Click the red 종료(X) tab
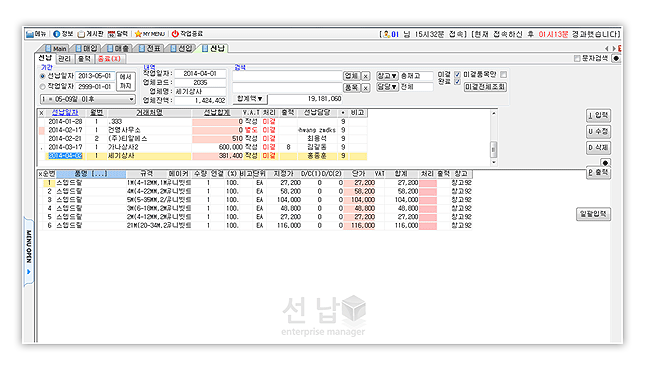645x370 pixels. click(x=109, y=59)
